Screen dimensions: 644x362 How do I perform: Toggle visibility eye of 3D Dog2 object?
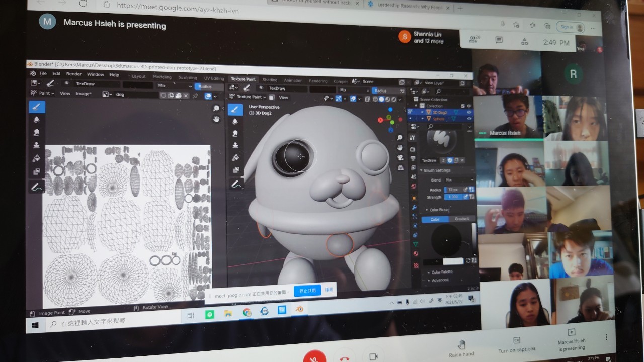[x=469, y=113]
